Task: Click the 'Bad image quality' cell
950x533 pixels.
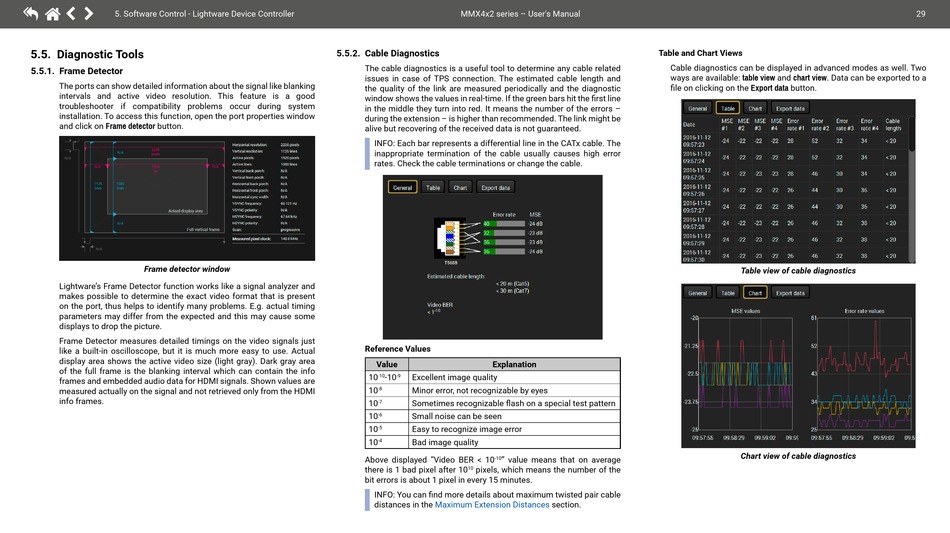Action: tap(514, 442)
